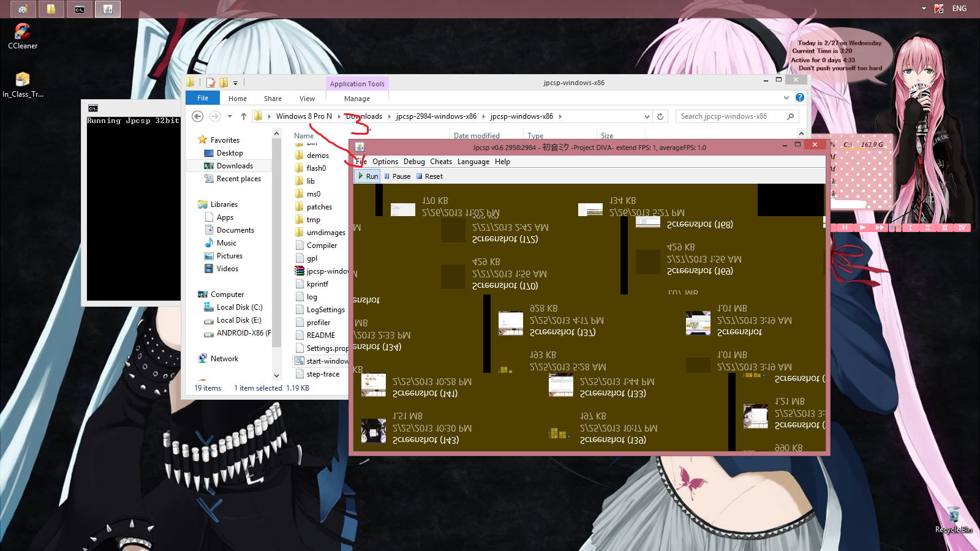
Task: Expand breadcrumb arrow after jpcsp-windows-x86
Action: [x=560, y=116]
